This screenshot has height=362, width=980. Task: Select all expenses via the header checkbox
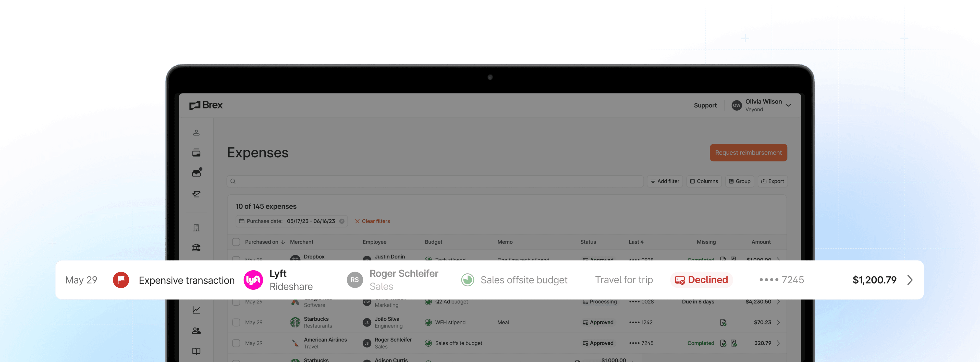[x=236, y=242]
